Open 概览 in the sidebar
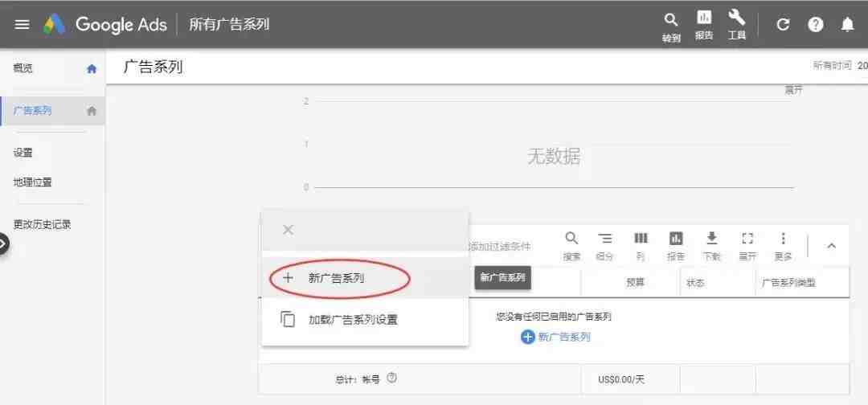868x405 pixels. (x=23, y=68)
